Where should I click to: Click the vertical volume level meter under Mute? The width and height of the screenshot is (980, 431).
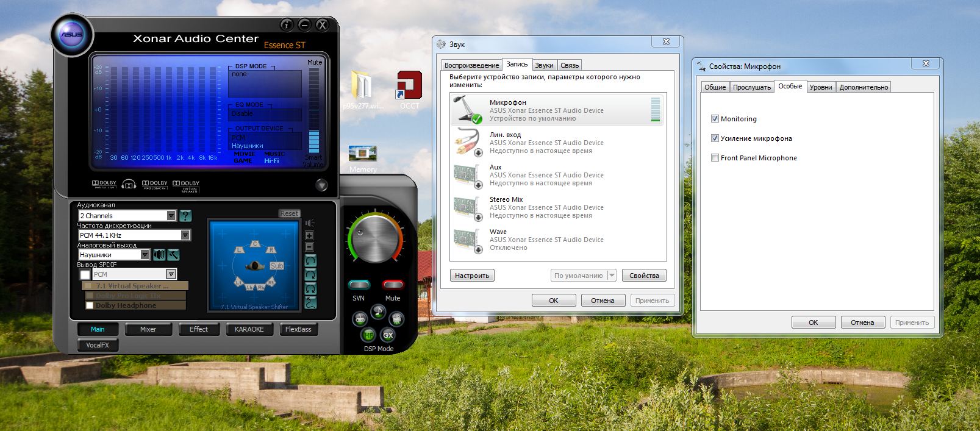coord(314,110)
